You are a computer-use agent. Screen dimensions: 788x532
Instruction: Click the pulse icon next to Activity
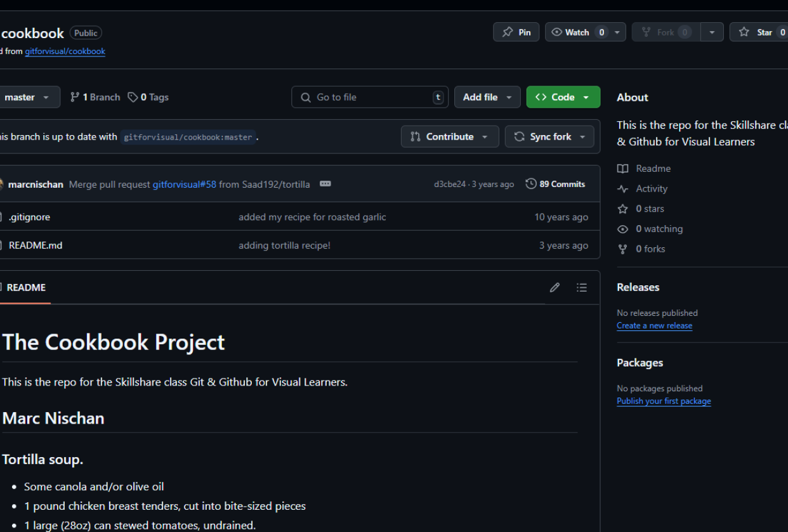pyautogui.click(x=623, y=189)
